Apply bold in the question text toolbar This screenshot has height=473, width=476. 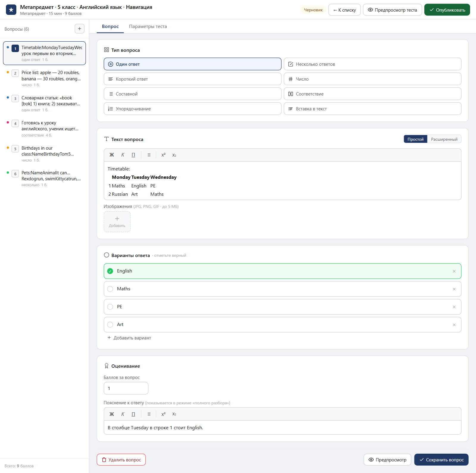(112, 155)
